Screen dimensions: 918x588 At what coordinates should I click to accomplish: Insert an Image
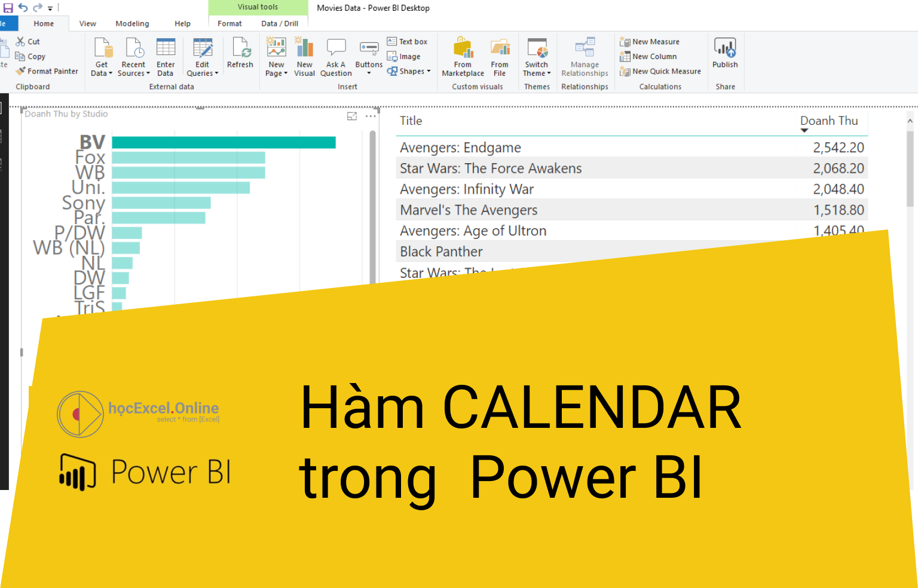coord(403,56)
